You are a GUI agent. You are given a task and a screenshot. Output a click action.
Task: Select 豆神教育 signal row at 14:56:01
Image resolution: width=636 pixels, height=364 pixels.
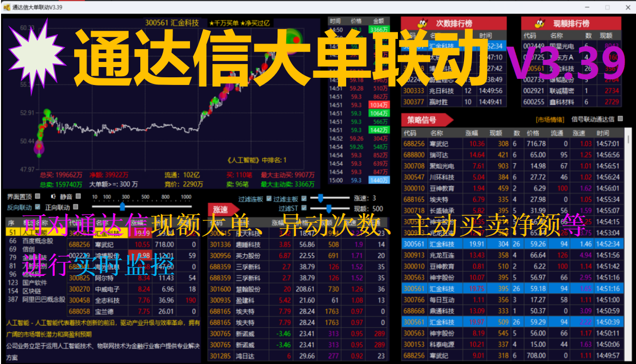click(x=512, y=188)
